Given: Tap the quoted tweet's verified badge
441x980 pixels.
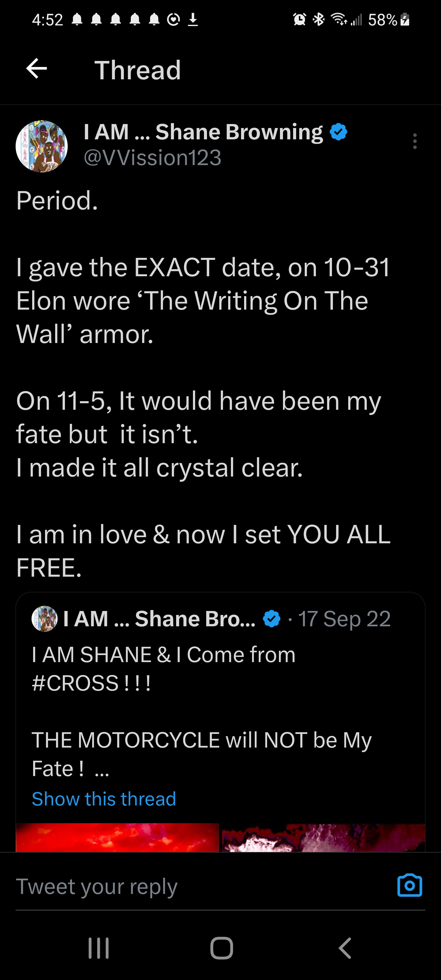Looking at the screenshot, I should click(272, 619).
